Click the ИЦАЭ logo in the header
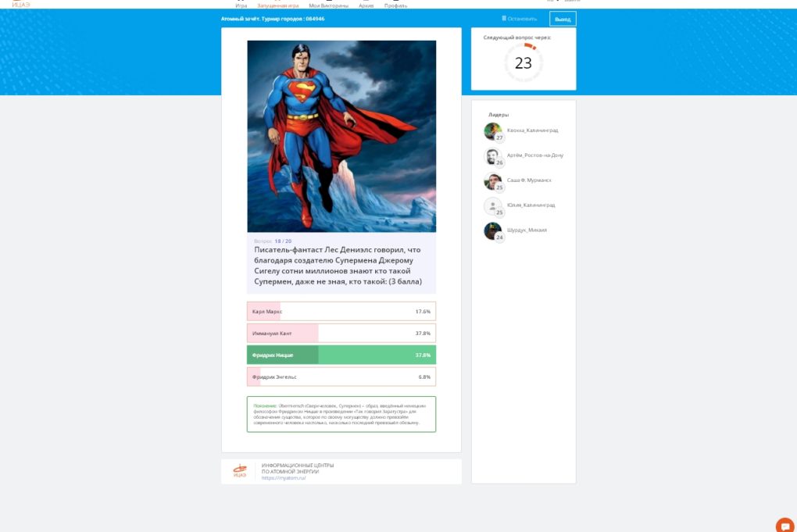Viewport: 797px width, 532px height. pos(21,4)
